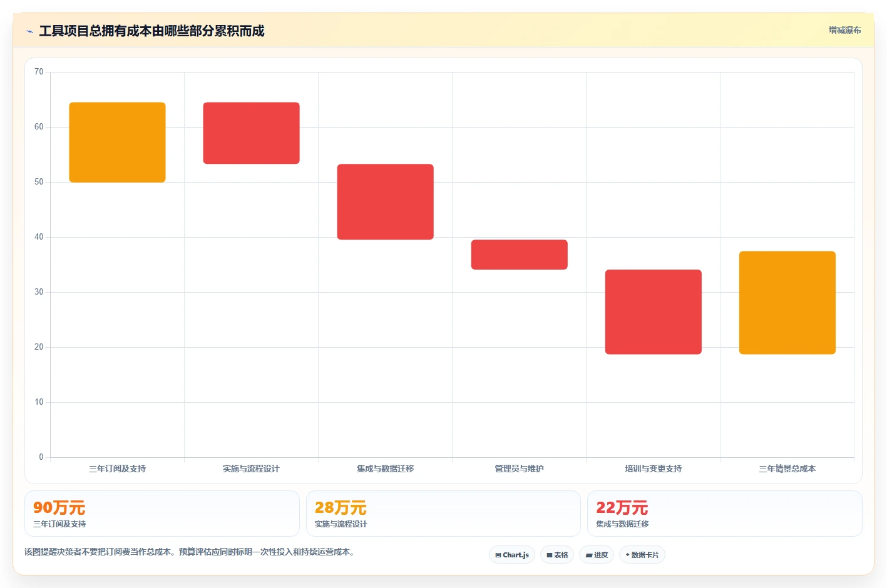887x588 pixels.
Task: Click the y-axis value 0
Action: pos(41,457)
